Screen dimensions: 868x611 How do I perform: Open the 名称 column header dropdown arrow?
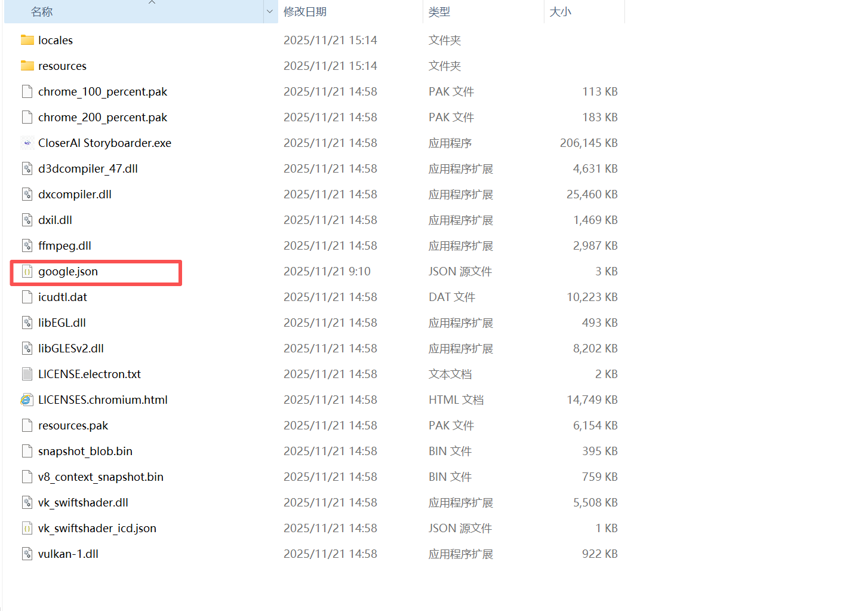(270, 11)
